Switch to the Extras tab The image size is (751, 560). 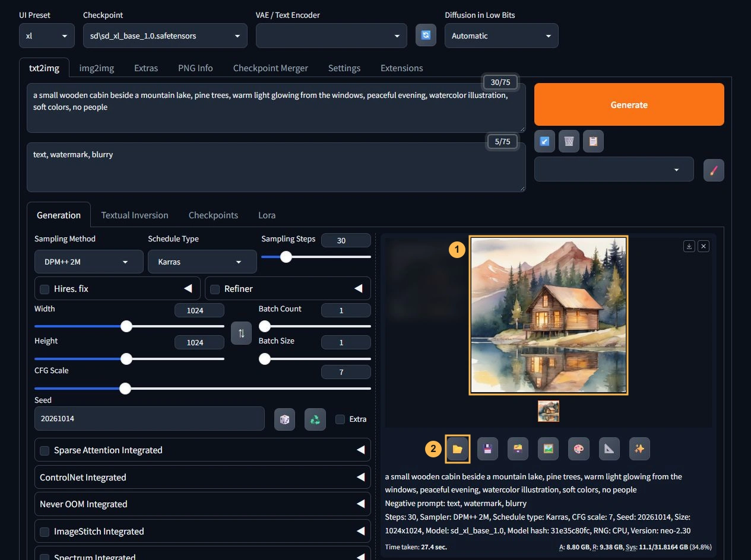tap(146, 68)
